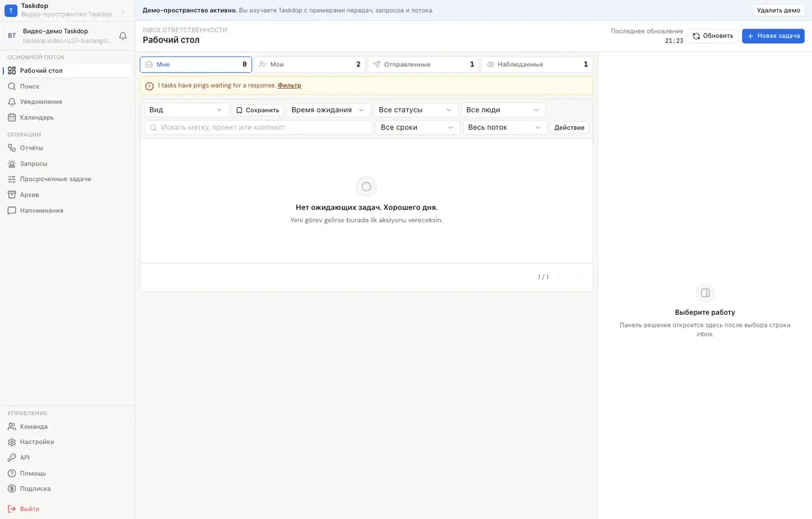Click the panel icon above Выберите работу

(705, 292)
